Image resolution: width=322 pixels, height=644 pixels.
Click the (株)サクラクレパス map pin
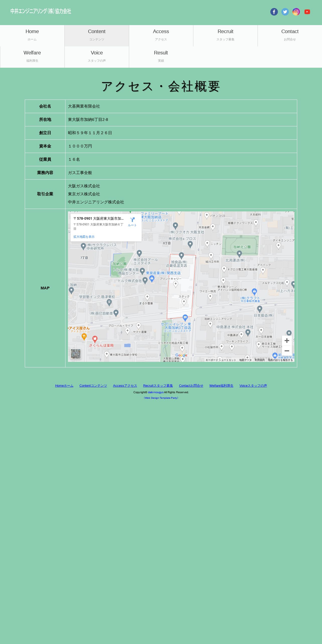click(x=84, y=247)
